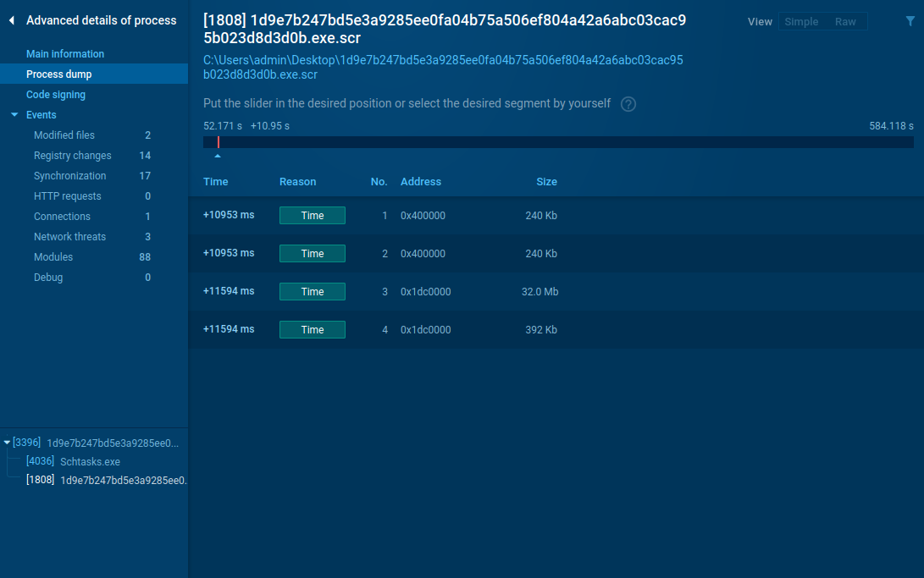The image size is (924, 578).
Task: Open the Code signing section
Action: pyautogui.click(x=56, y=94)
